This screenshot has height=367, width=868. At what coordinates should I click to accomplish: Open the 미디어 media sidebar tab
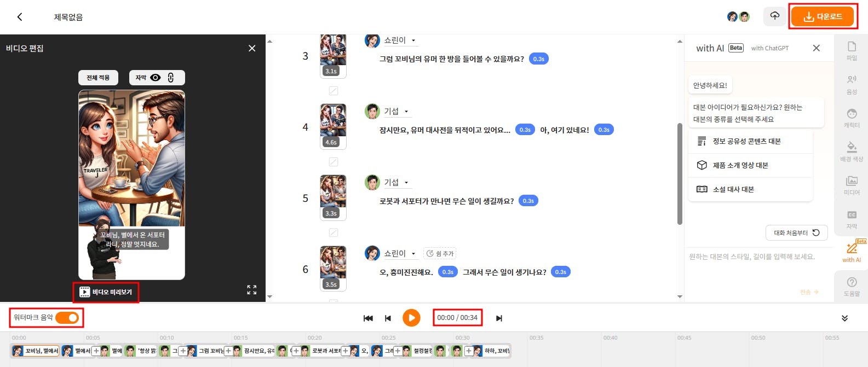[852, 185]
